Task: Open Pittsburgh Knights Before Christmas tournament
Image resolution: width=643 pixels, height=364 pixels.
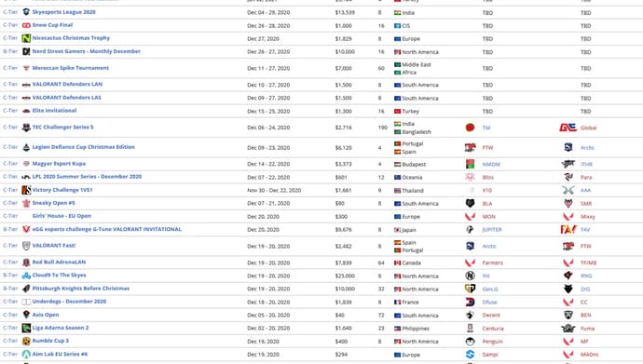Action: [x=81, y=289]
